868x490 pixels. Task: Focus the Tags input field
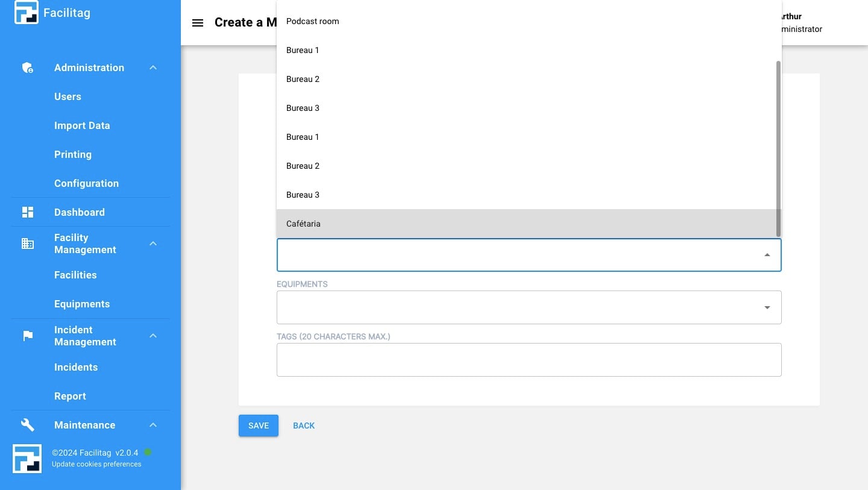pyautogui.click(x=529, y=360)
